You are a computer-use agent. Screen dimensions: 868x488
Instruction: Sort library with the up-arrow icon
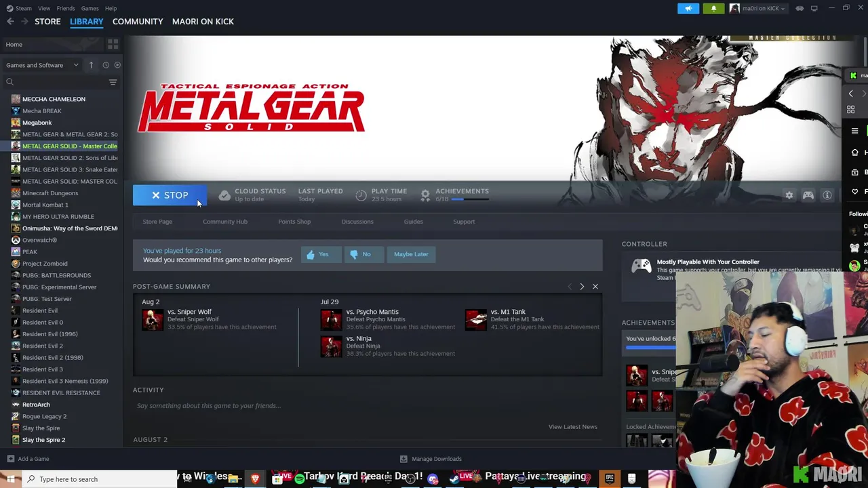91,65
